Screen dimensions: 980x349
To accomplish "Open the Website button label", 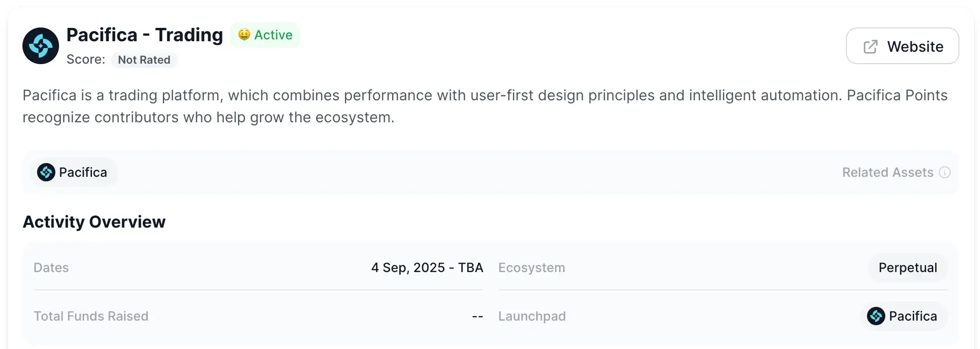I will [x=915, y=47].
